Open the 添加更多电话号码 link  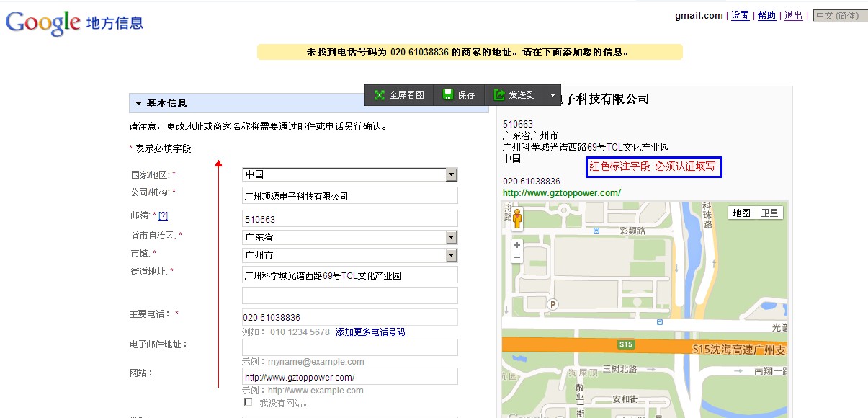coord(370,332)
